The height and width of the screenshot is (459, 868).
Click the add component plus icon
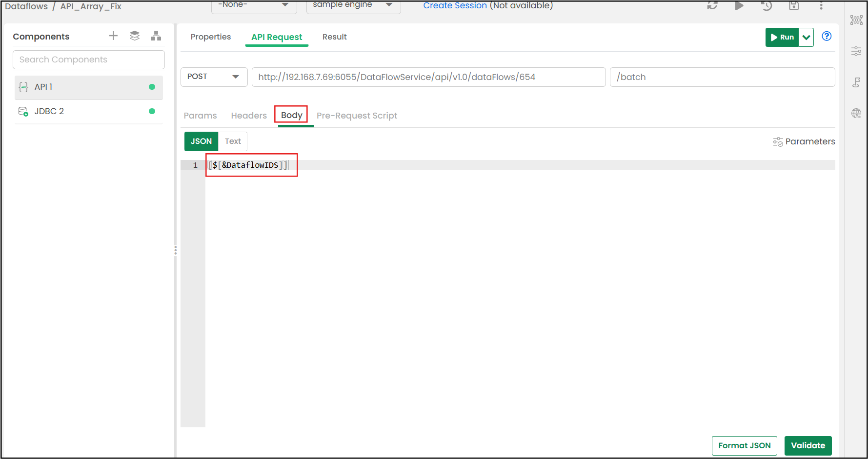point(113,36)
